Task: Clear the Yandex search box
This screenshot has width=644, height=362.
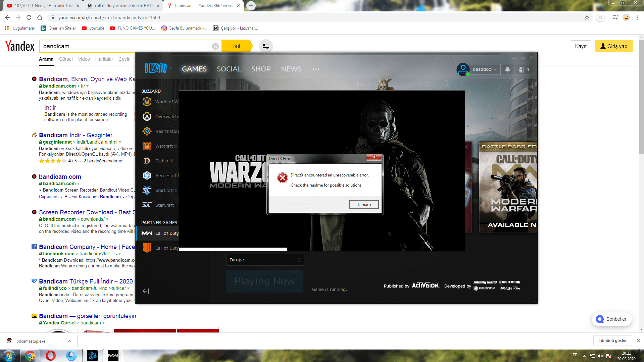Action: coord(215,46)
